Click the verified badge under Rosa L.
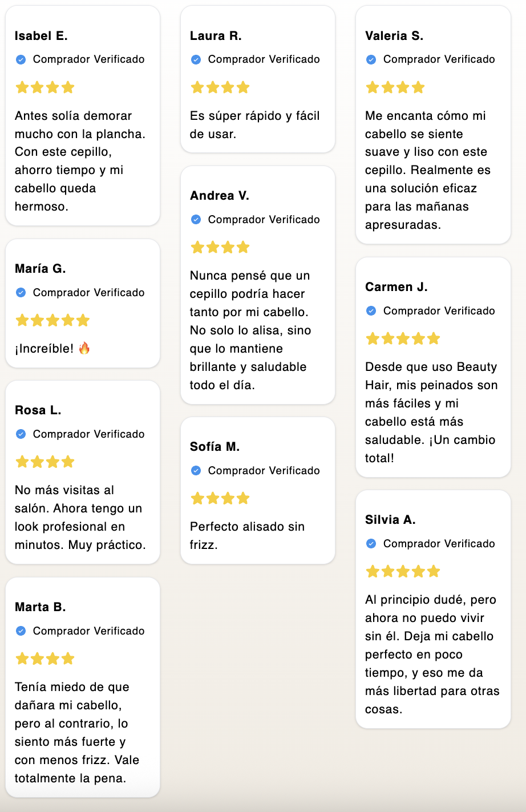 click(21, 434)
